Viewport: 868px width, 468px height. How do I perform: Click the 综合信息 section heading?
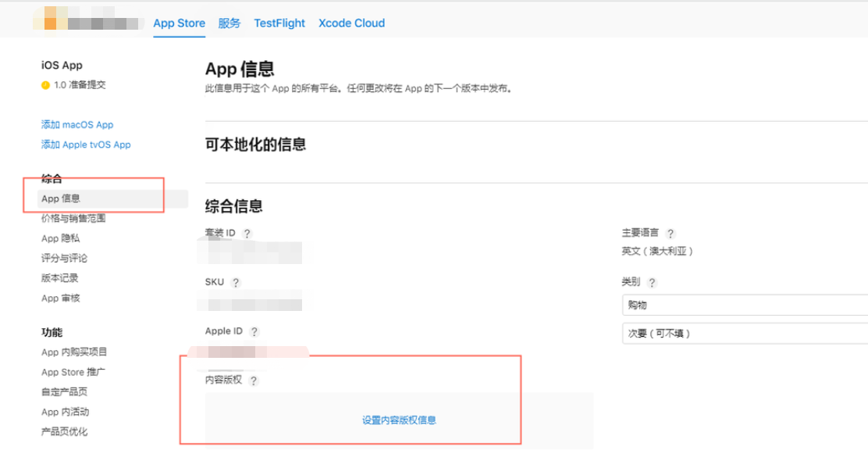[233, 206]
